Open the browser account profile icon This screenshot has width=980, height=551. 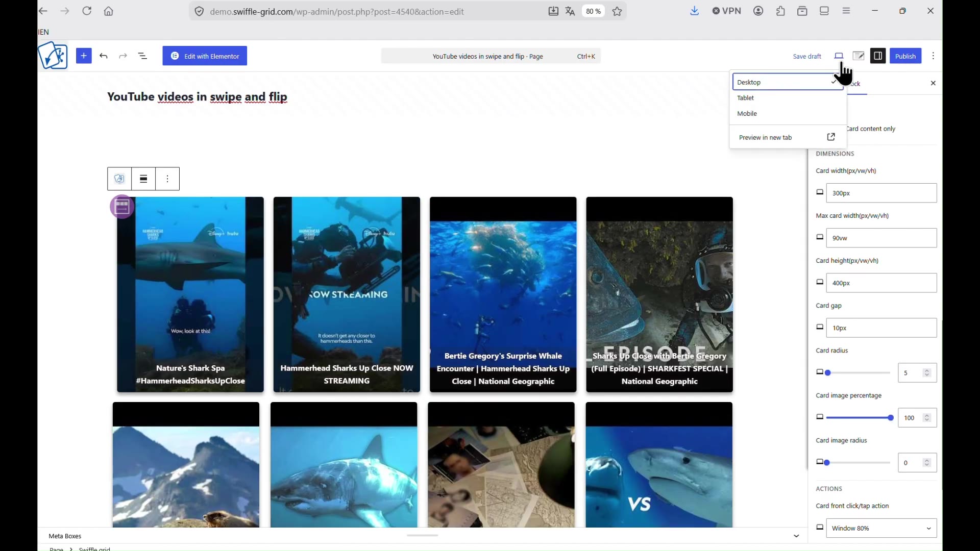point(758,11)
